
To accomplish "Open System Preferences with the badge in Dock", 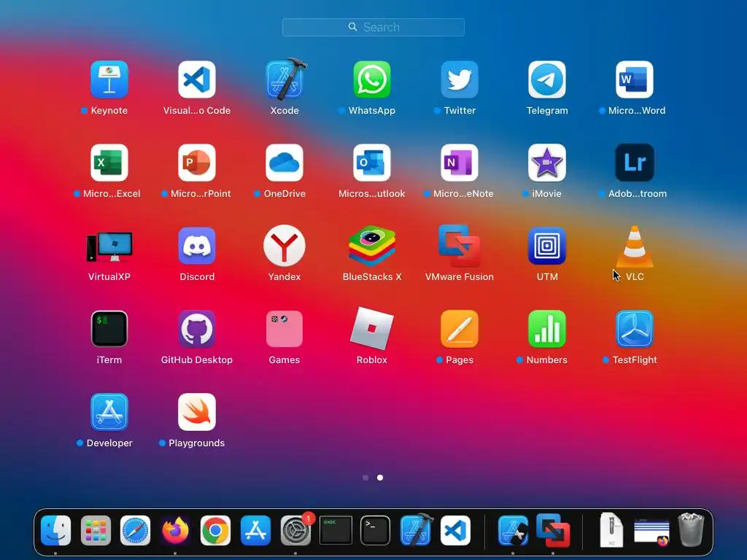I will (295, 530).
